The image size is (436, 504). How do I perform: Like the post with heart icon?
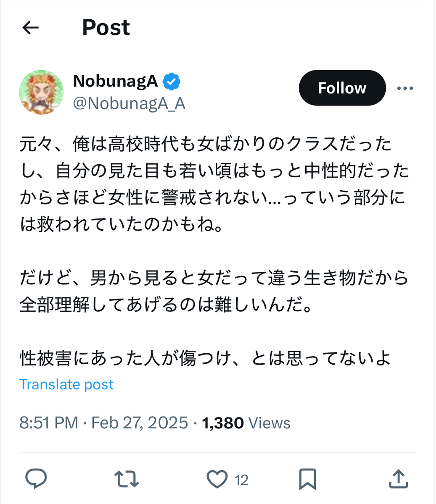[217, 479]
